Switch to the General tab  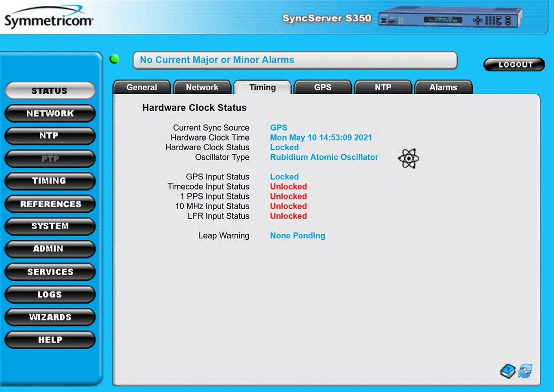pos(142,87)
